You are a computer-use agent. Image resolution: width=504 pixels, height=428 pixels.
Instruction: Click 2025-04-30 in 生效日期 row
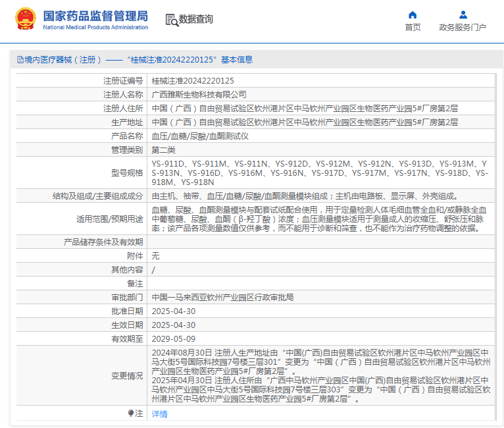click(x=174, y=325)
